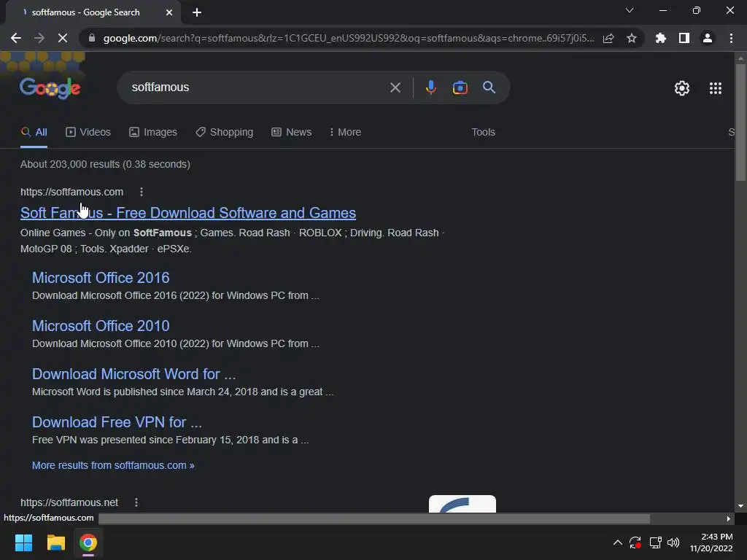Open Microsoft Office 2016 sitelink
The width and height of the screenshot is (747, 560).
tap(101, 278)
